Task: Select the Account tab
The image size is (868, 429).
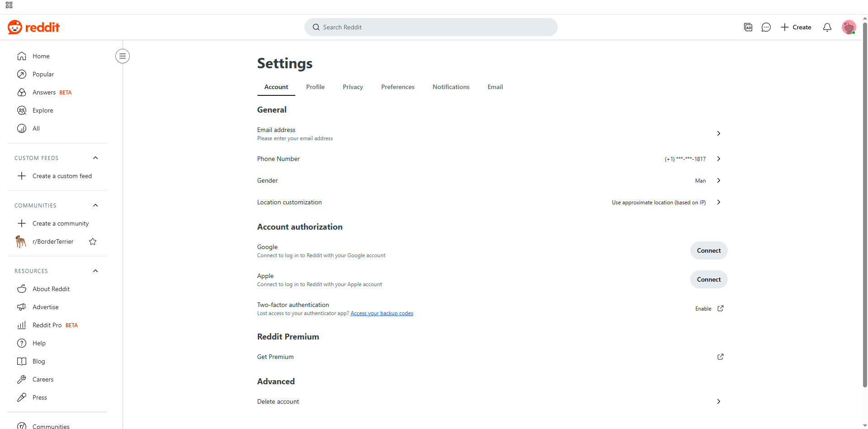Action: coord(276,87)
